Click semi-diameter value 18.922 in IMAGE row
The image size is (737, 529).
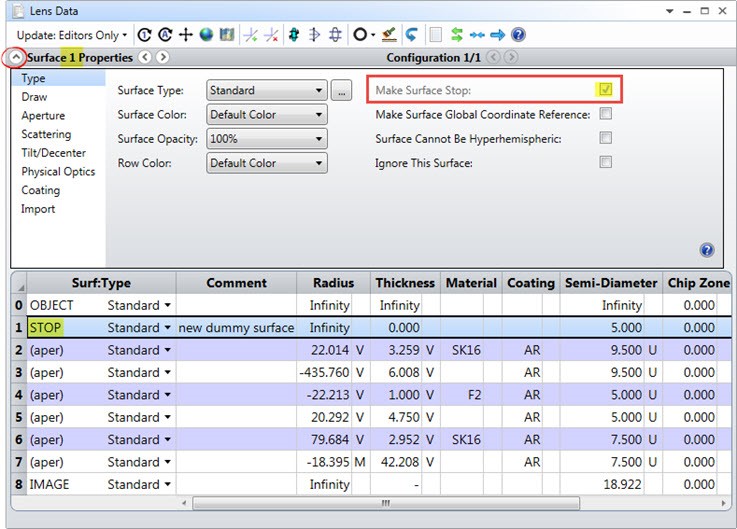(x=622, y=484)
